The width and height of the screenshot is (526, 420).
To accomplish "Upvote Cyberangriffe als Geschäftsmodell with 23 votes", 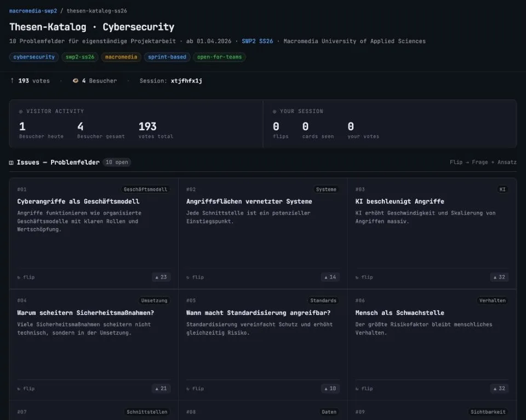I will (161, 277).
